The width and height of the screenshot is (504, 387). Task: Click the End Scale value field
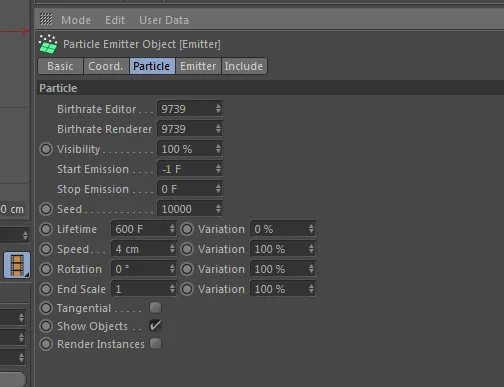[144, 289]
